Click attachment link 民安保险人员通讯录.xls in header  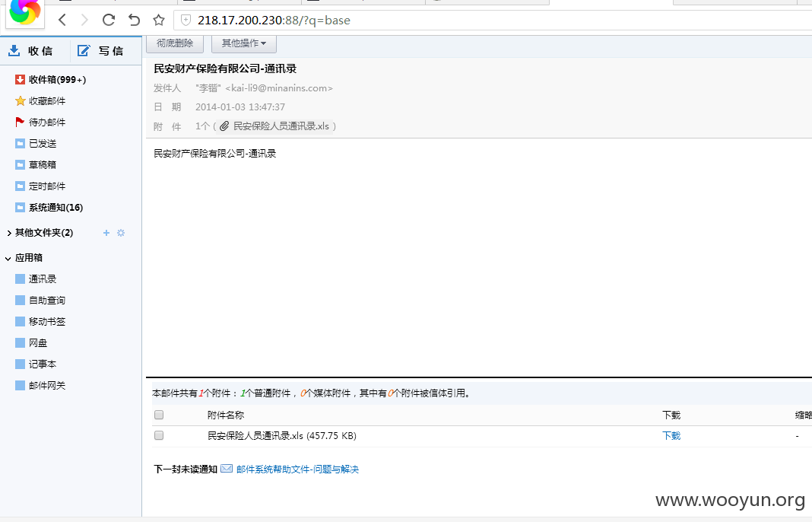coord(281,126)
